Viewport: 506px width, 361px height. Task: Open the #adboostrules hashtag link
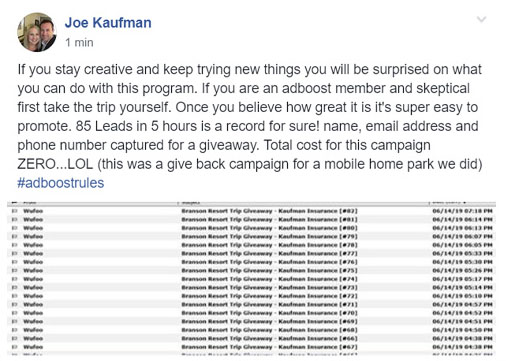coord(61,183)
